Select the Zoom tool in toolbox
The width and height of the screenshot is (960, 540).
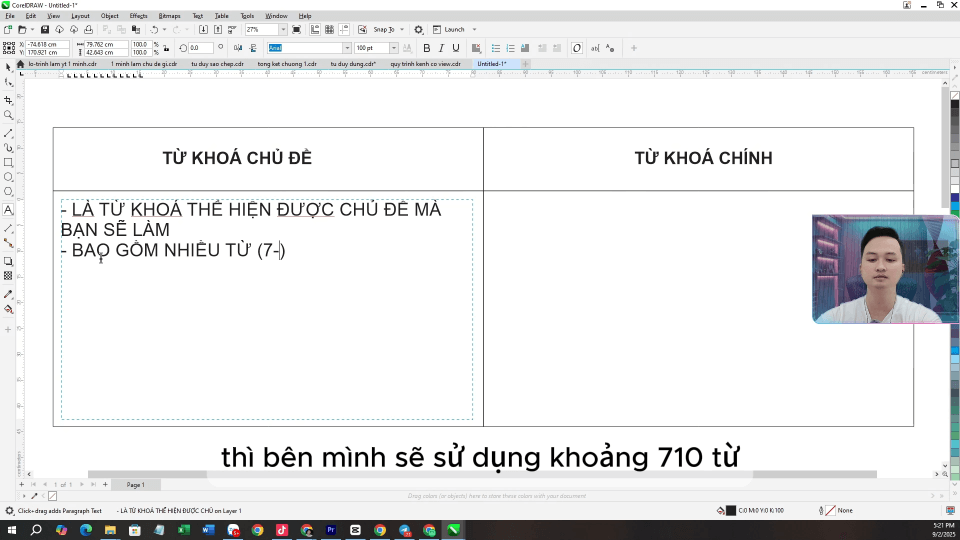click(8, 114)
